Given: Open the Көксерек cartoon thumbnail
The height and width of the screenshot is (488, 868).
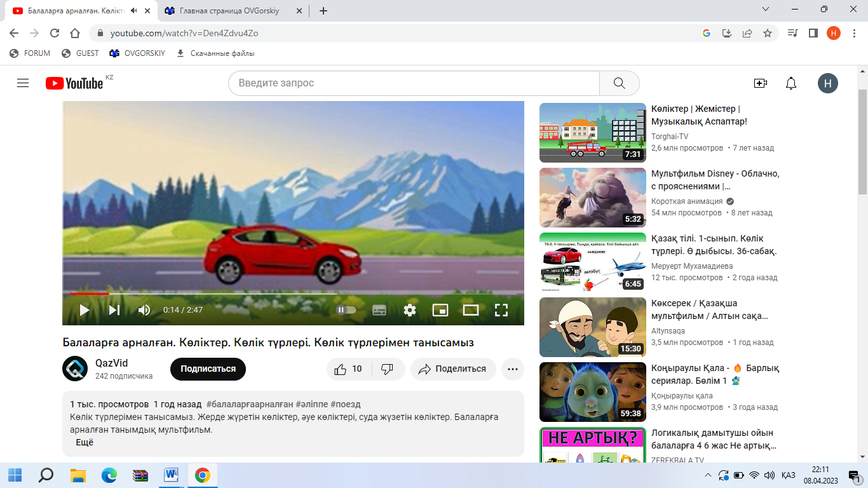Looking at the screenshot, I should click(x=592, y=327).
